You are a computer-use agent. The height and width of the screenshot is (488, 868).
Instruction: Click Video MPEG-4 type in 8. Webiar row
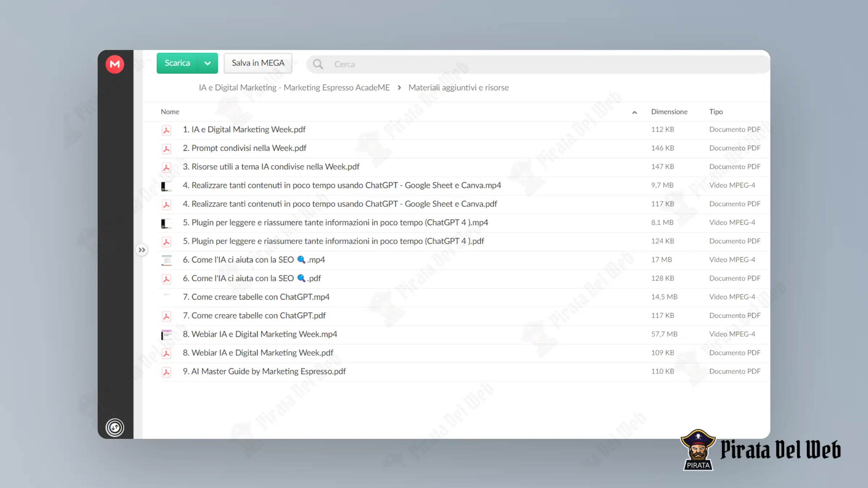pos(732,334)
